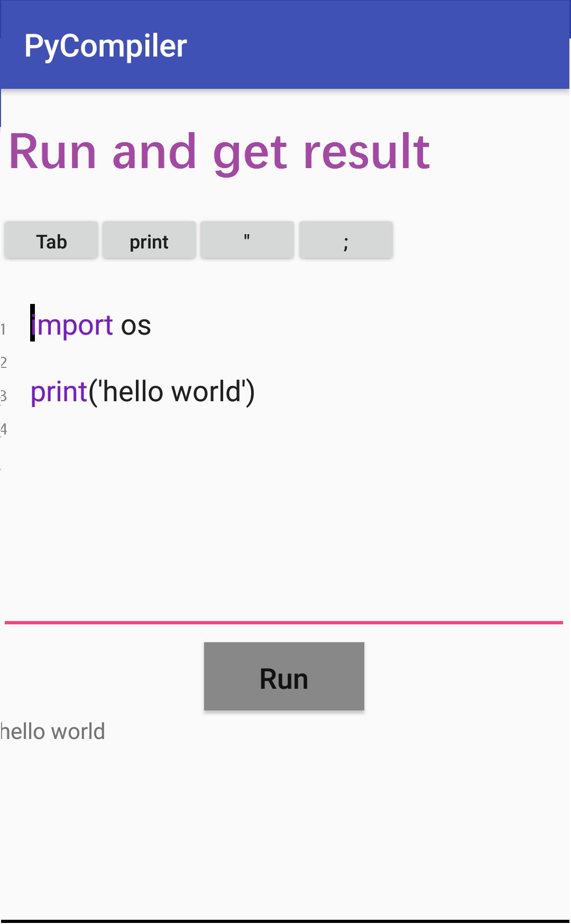
Task: Insert print using the print shortcut button
Action: (x=149, y=241)
